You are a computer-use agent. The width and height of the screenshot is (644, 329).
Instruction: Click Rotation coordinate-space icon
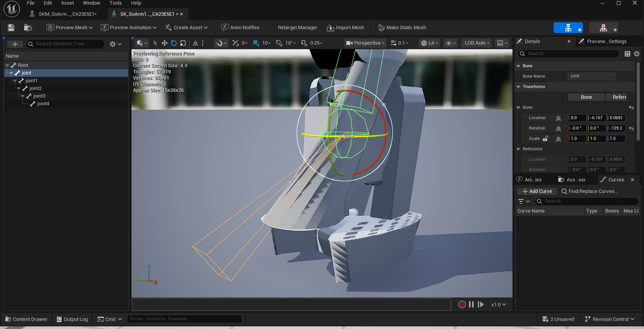point(558,128)
